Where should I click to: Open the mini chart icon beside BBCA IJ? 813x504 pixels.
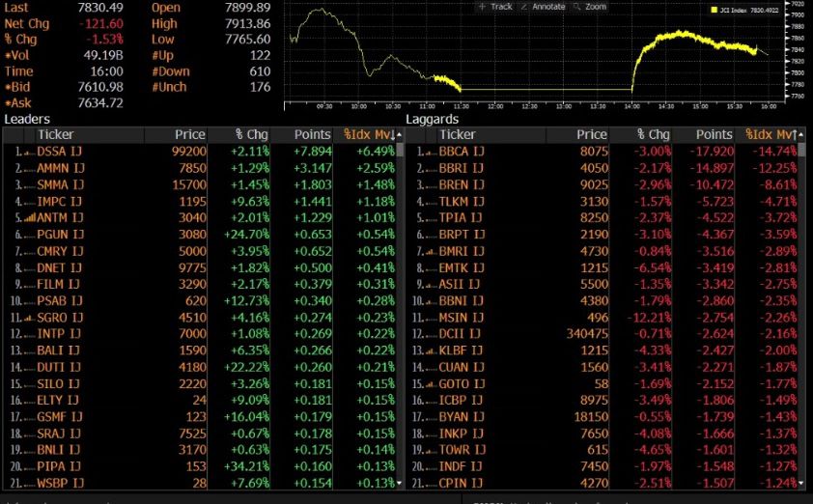(x=432, y=152)
